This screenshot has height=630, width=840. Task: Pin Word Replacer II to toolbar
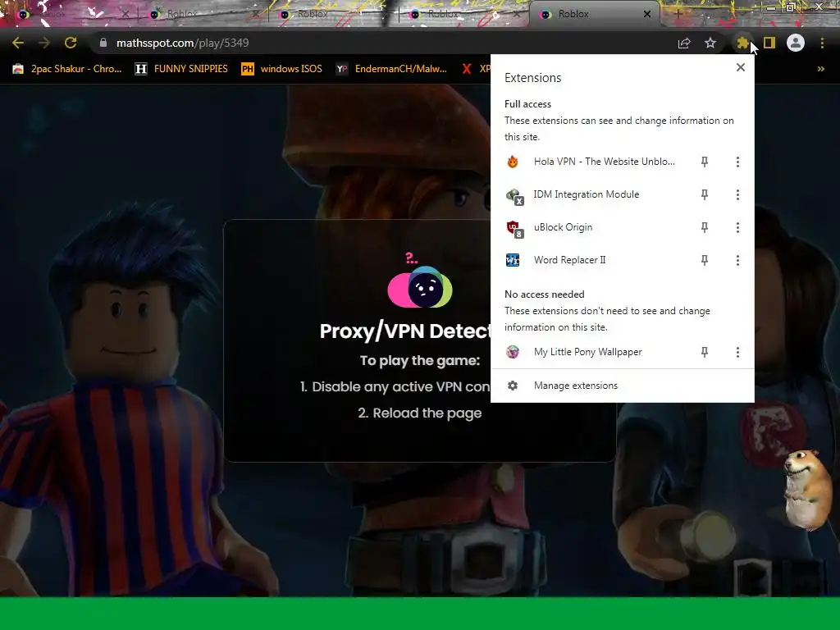tap(705, 260)
